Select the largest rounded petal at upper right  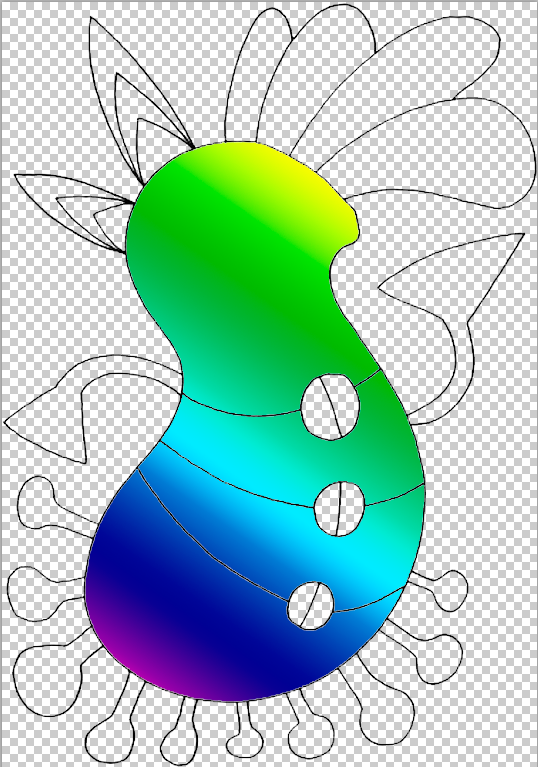pos(455,152)
